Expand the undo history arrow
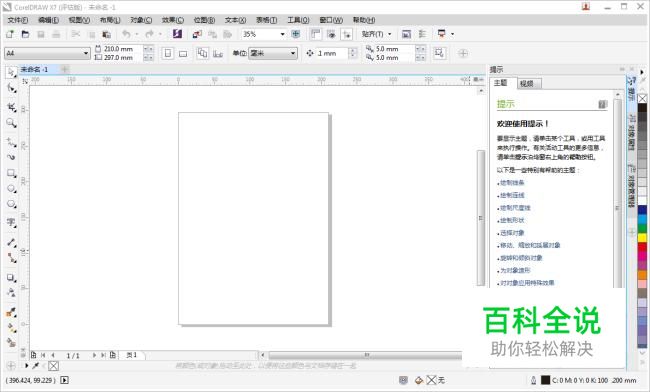This screenshot has width=650, height=392. 136,34
